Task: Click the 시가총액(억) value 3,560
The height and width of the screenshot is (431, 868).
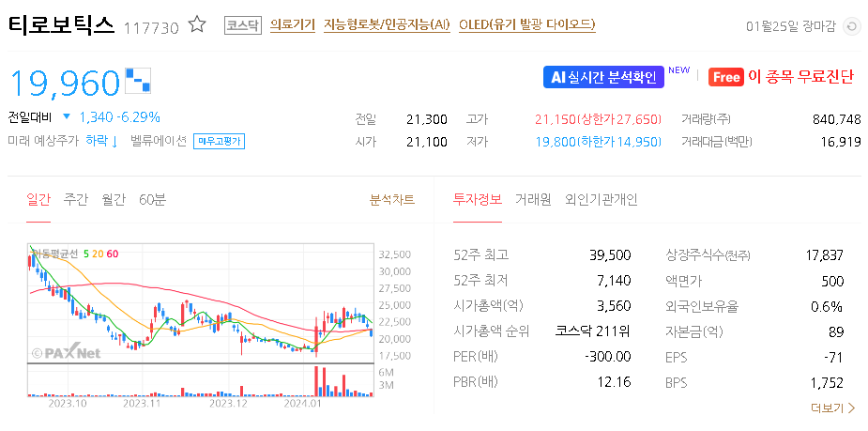Action: (x=614, y=306)
